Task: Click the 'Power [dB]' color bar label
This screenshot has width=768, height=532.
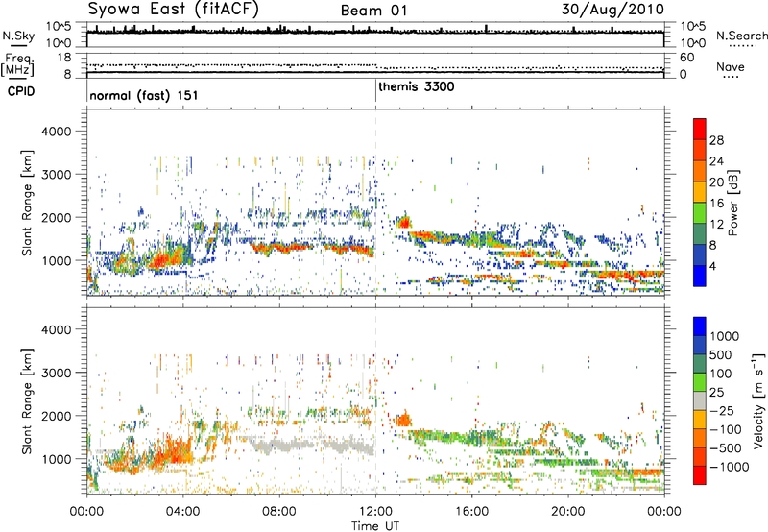Action: pos(732,203)
